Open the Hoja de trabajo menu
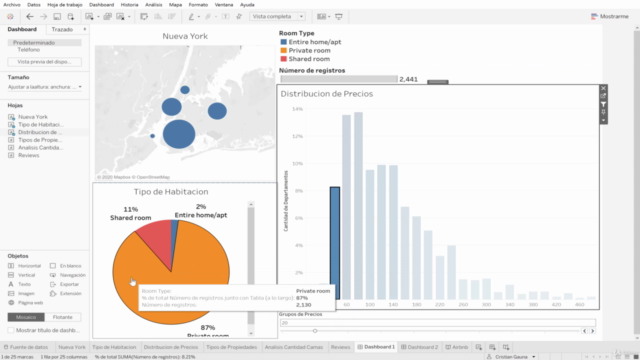 click(64, 4)
